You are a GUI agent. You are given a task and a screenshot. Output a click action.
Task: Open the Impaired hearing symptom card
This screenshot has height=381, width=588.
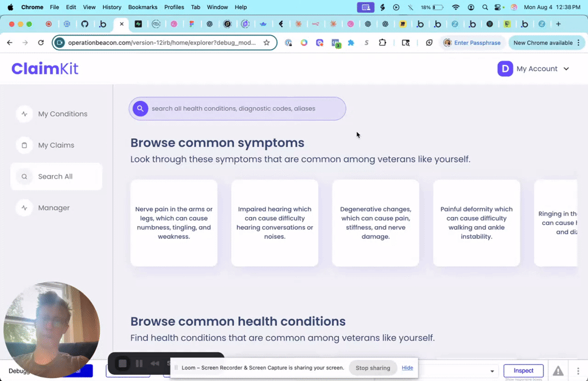click(275, 223)
